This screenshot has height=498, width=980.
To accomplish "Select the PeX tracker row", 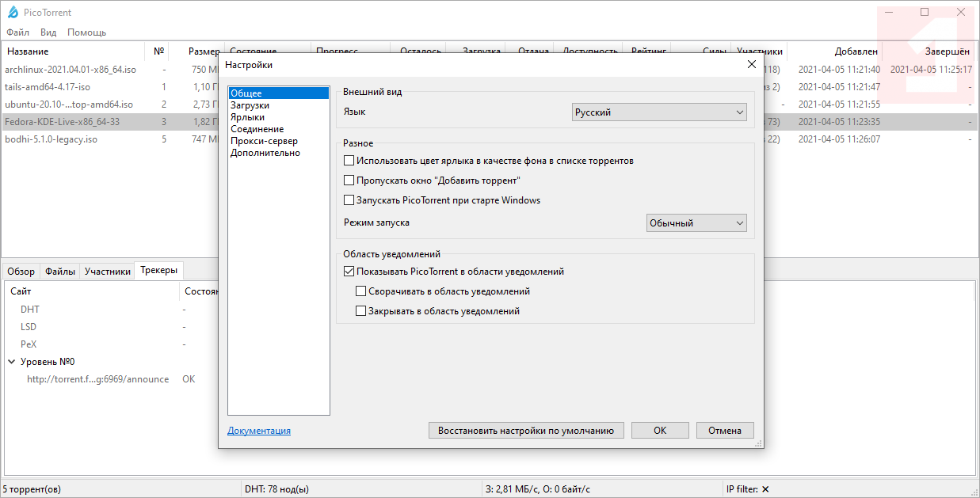I will click(29, 344).
